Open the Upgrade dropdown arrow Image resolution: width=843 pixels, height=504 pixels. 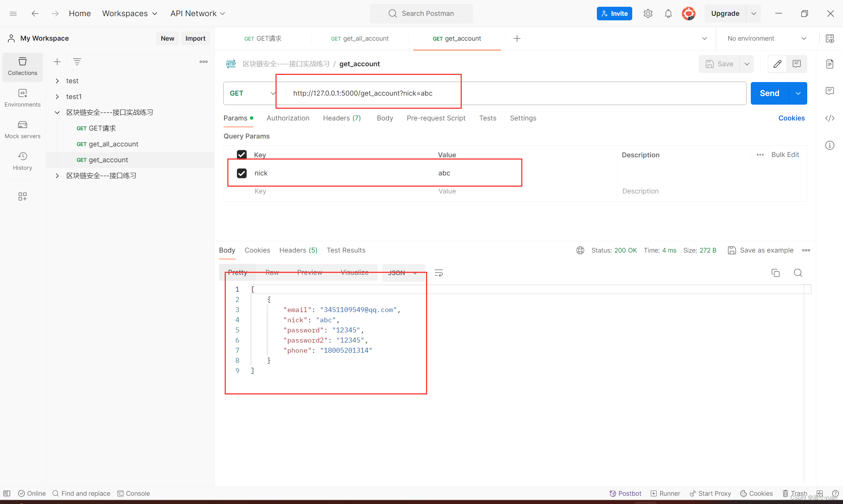(754, 14)
